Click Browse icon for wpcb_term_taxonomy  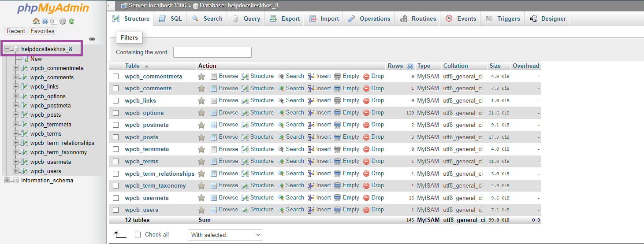[x=214, y=185]
